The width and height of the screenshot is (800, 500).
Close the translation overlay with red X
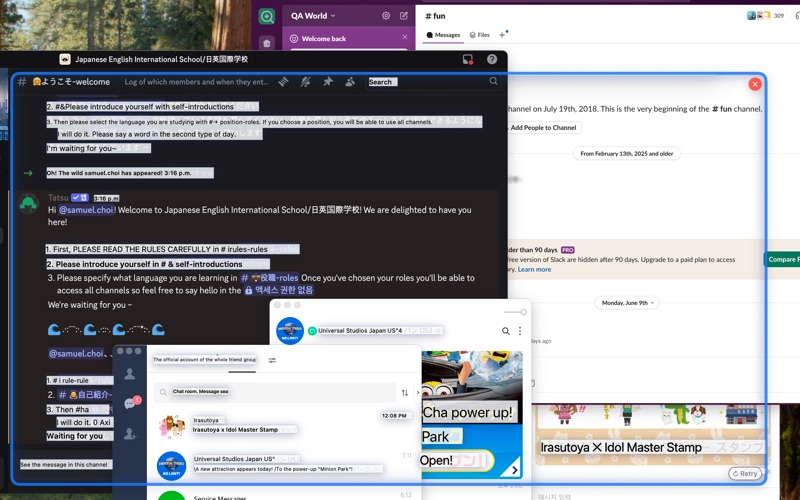755,84
